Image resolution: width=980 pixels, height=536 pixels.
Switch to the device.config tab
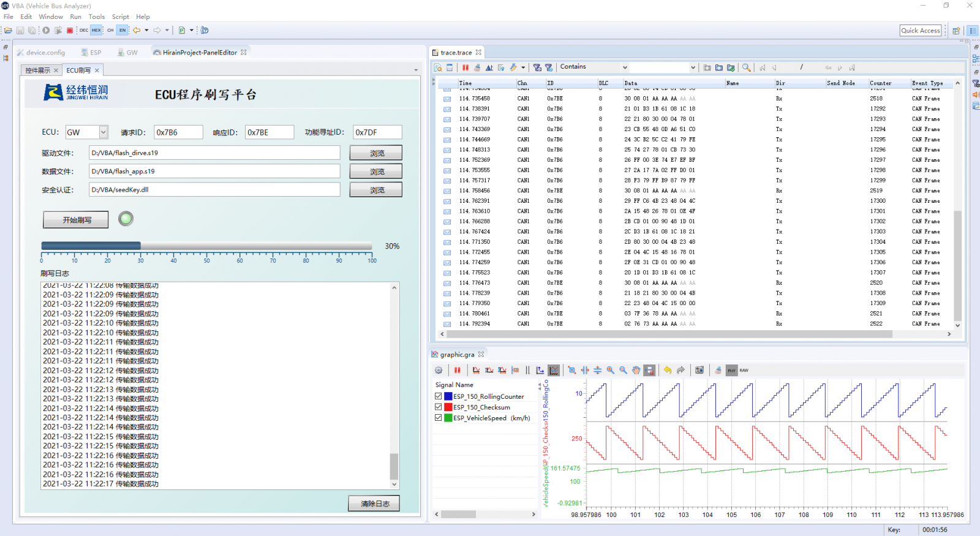[41, 53]
